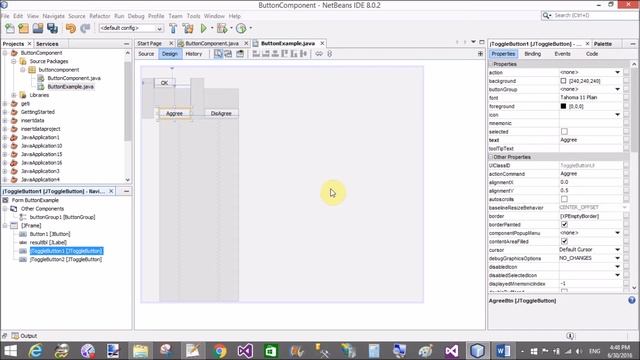Click the Change Vertical Resizability icon
The width and height of the screenshot is (640, 360).
tap(330, 54)
